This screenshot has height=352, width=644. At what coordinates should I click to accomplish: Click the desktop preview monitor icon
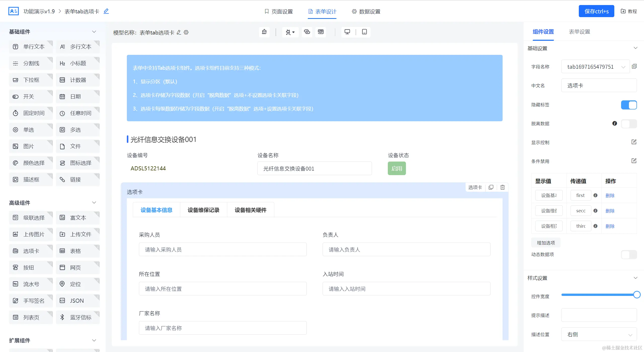[x=347, y=32]
